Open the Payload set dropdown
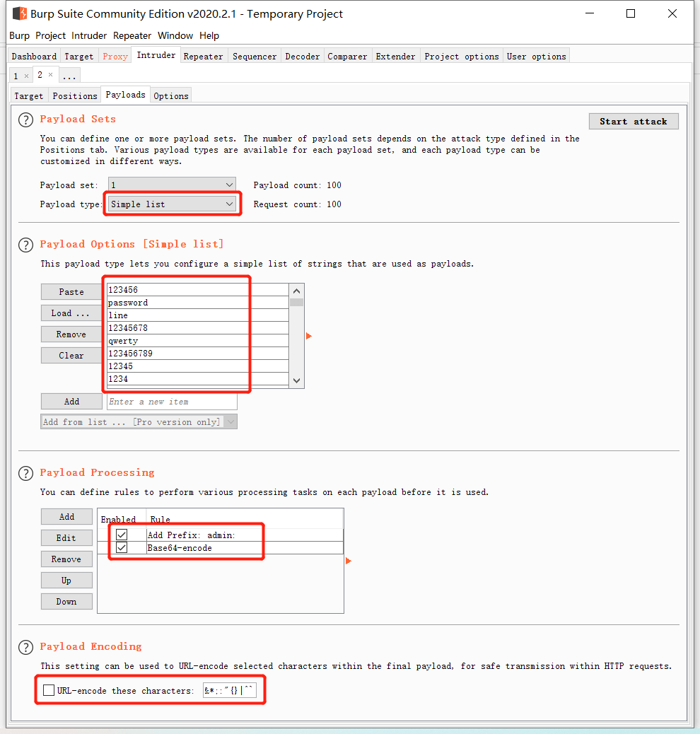 pyautogui.click(x=172, y=185)
